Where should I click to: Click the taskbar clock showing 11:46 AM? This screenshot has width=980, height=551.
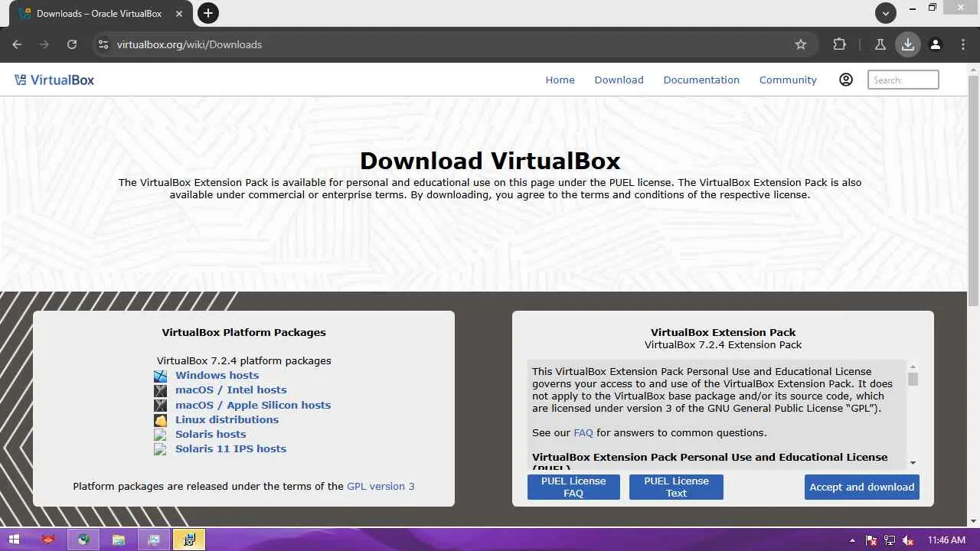[946, 540]
